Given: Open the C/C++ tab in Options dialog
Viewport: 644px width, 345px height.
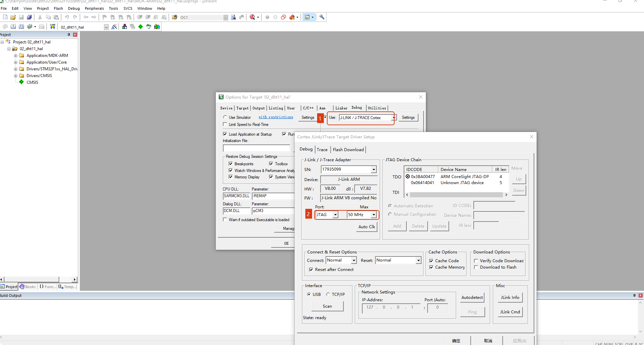Looking at the screenshot, I should click(308, 108).
